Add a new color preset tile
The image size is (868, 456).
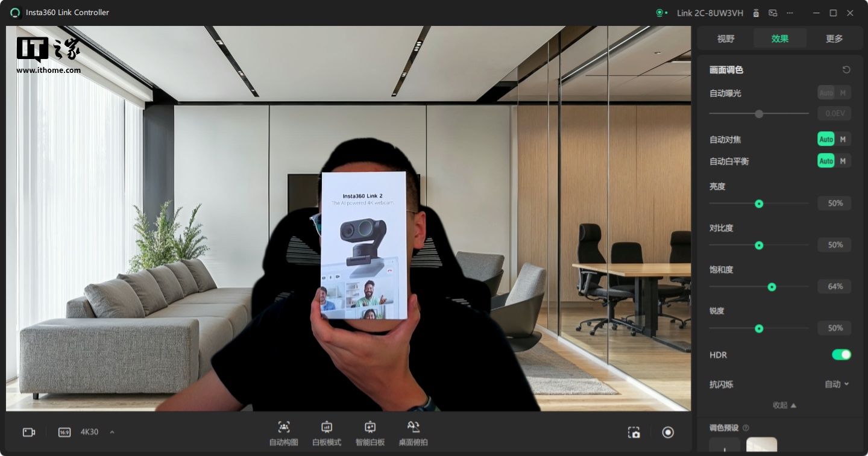tap(724, 445)
